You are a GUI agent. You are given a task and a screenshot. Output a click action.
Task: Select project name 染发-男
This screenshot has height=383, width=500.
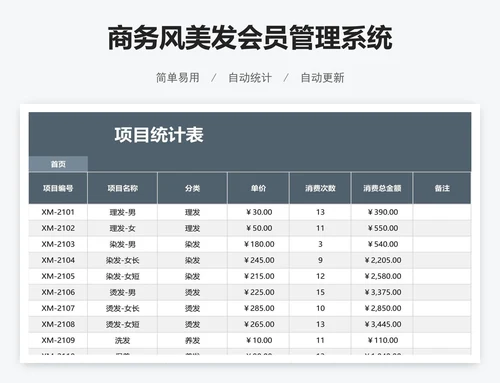122,244
